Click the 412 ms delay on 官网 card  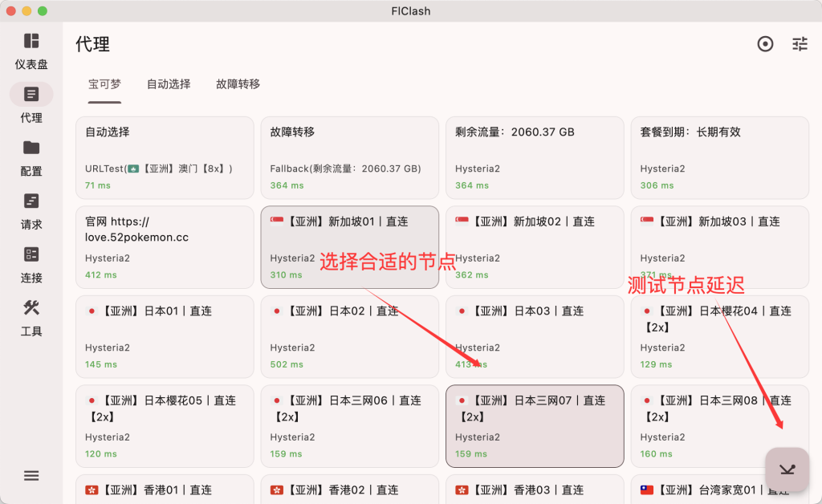(x=101, y=275)
